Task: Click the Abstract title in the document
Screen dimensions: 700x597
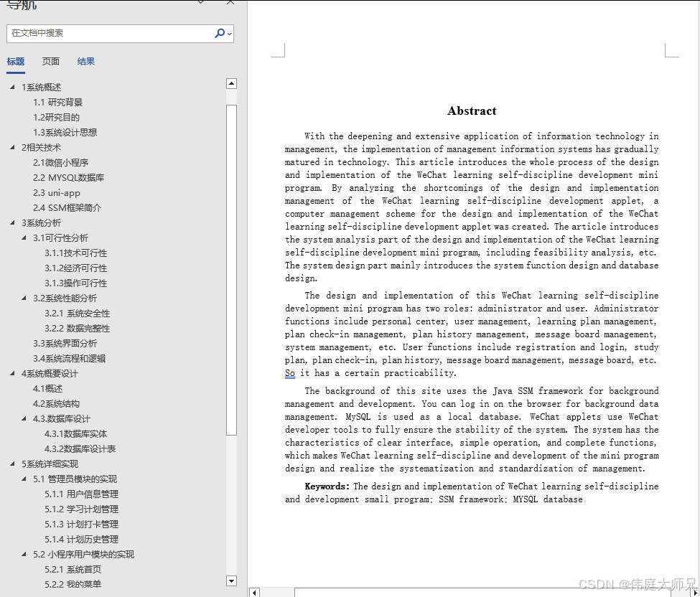Action: coord(472,111)
